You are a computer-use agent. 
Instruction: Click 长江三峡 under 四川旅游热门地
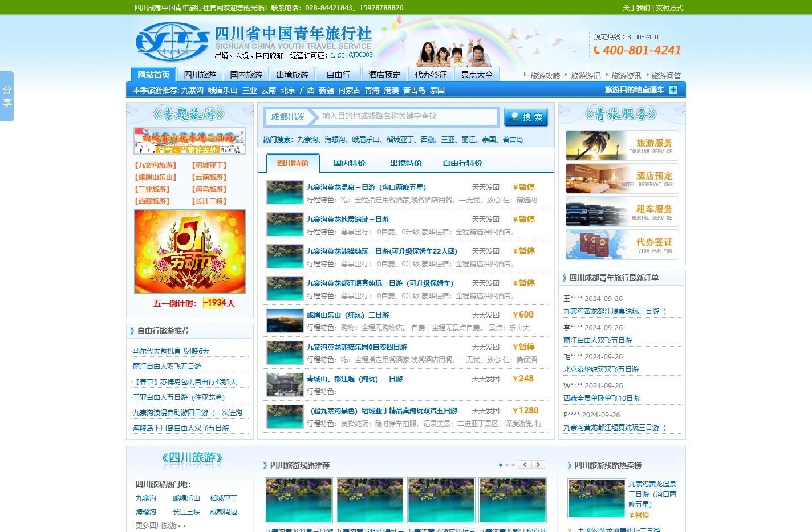coord(186,512)
